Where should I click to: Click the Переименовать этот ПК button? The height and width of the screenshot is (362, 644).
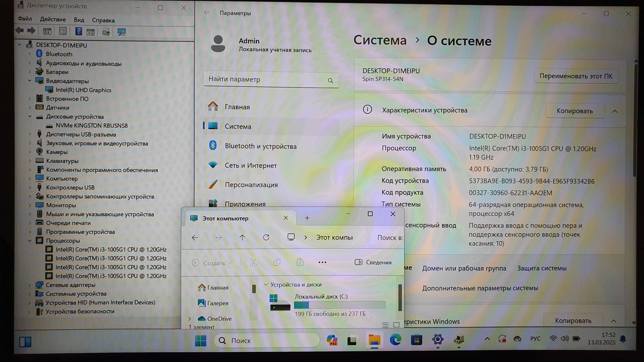click(x=576, y=76)
